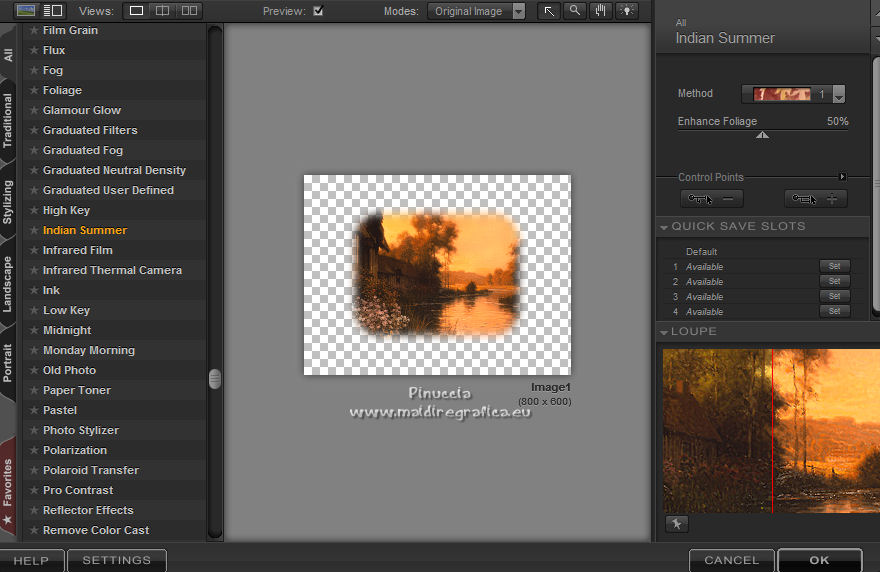
Task: Favorite star next to Pro Contrast
Action: [x=34, y=490]
